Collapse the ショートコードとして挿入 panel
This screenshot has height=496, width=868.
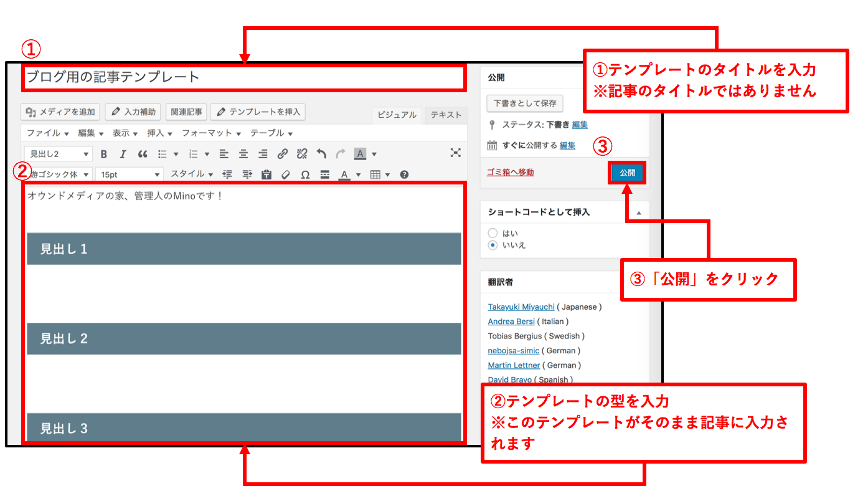coord(638,212)
